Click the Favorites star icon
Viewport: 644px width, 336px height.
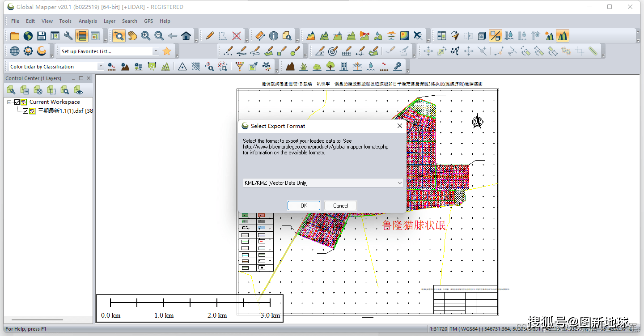(x=167, y=51)
